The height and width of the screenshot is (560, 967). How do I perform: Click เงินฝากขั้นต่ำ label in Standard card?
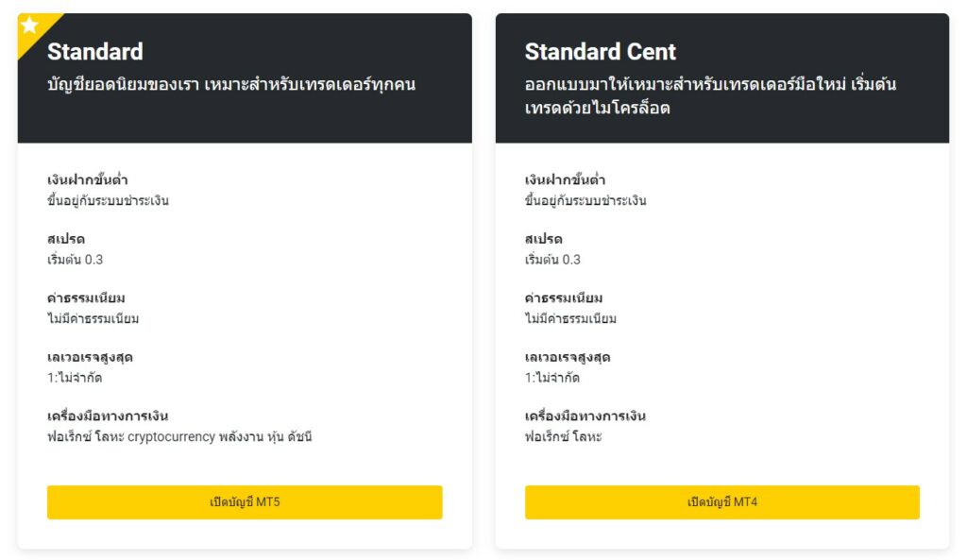[x=88, y=179]
